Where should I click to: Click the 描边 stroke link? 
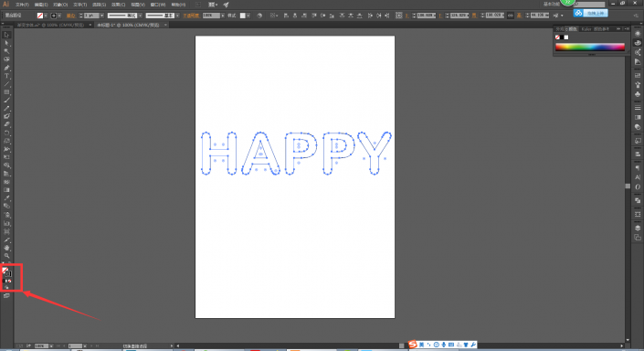71,16
